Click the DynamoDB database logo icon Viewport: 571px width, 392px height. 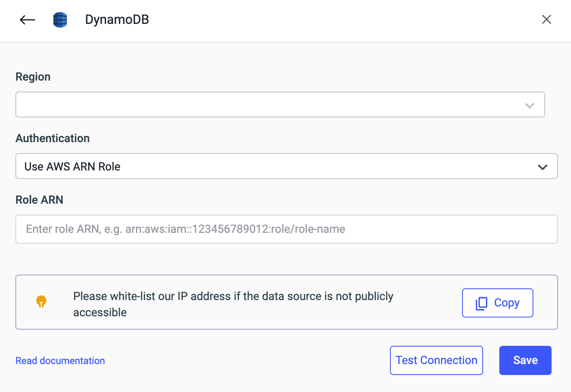[60, 19]
